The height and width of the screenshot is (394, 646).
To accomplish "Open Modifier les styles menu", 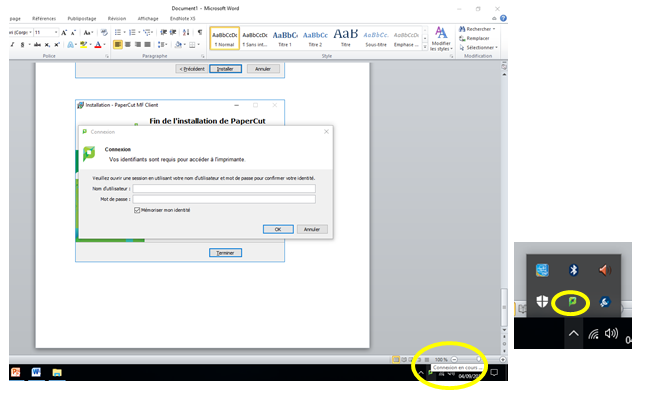I will [x=441, y=39].
